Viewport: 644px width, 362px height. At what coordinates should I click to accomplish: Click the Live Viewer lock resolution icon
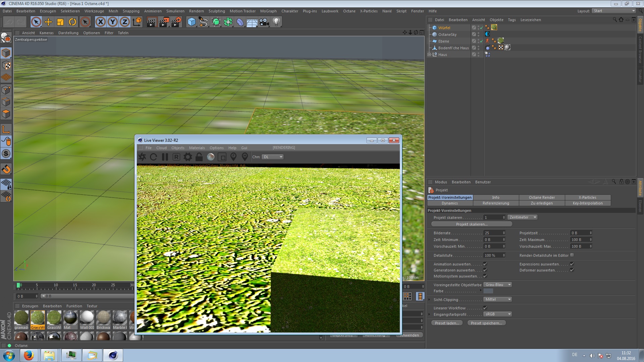tap(199, 157)
